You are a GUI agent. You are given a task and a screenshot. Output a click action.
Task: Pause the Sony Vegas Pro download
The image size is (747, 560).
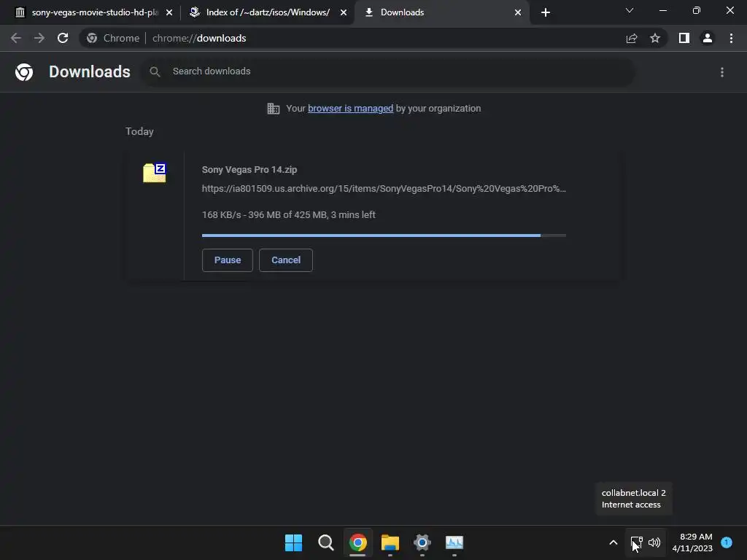click(x=228, y=260)
